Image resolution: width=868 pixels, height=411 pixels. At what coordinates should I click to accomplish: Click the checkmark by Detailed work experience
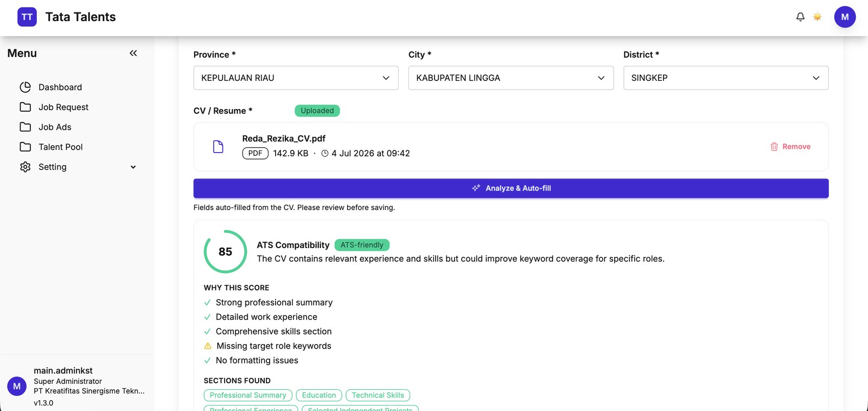coord(207,317)
